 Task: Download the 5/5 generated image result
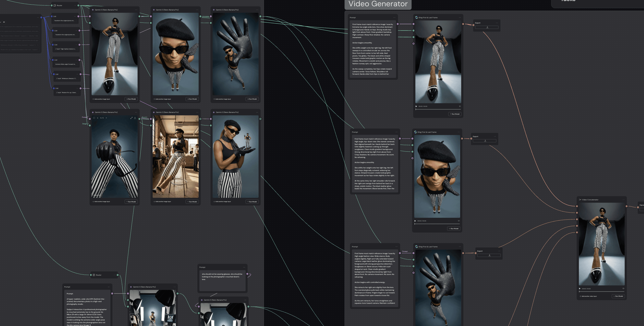(135, 118)
